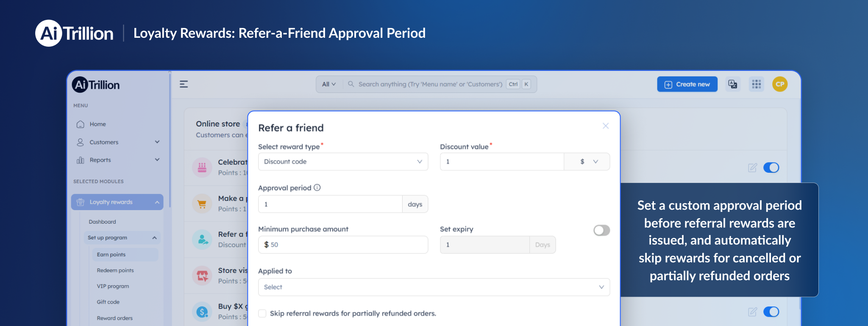Open Dashboard under Loyalty rewards
Viewport: 868px width, 326px height.
[x=102, y=222]
